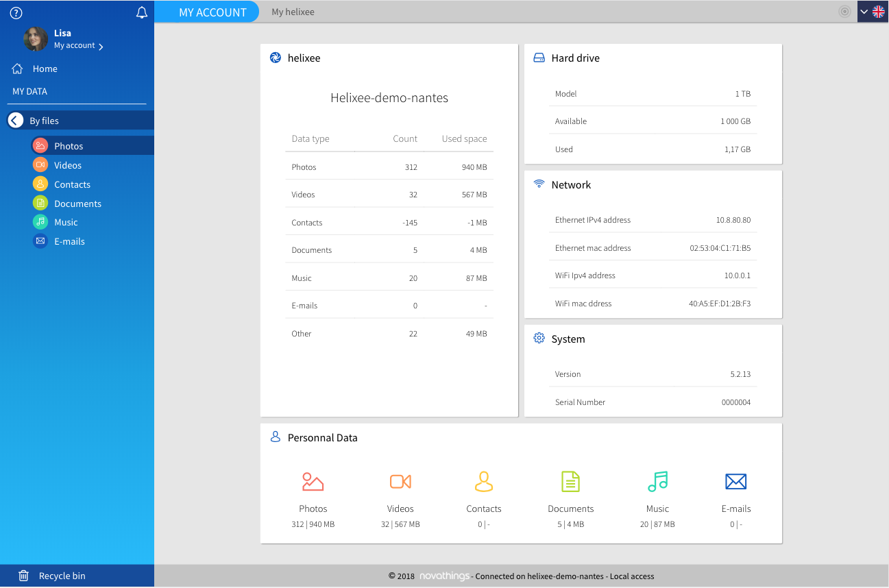
Task: Click the 02:53:04:C1:71:B5 mac address
Action: (720, 248)
